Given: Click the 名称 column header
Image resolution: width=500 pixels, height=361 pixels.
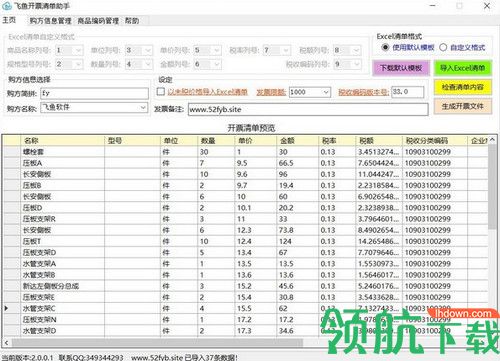Looking at the screenshot, I should [x=62, y=141].
